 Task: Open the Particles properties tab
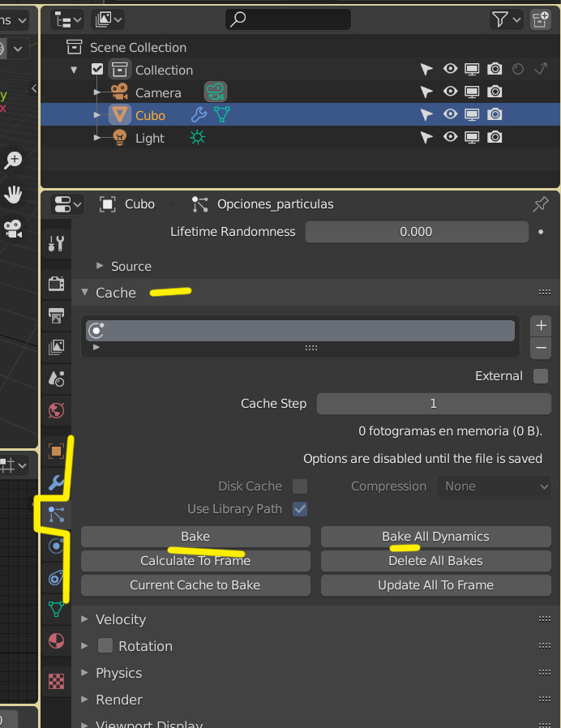[x=56, y=513]
